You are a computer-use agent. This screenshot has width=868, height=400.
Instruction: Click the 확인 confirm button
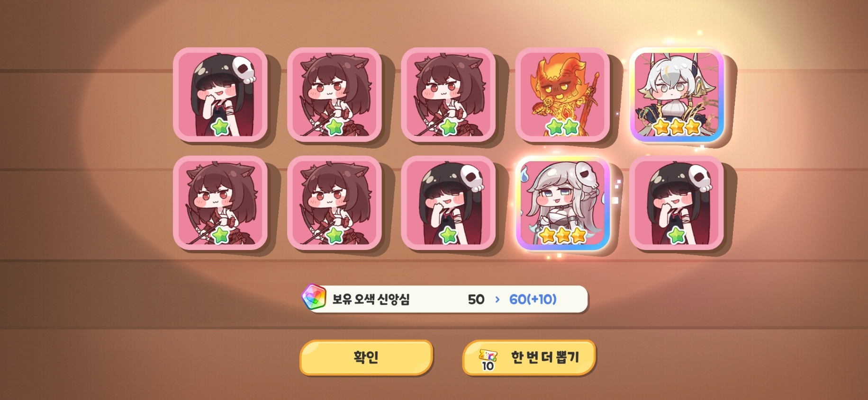366,357
